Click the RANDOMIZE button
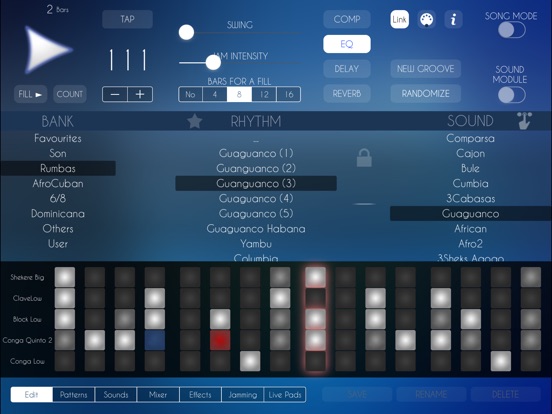Viewport: 552px width, 414px height. point(426,94)
